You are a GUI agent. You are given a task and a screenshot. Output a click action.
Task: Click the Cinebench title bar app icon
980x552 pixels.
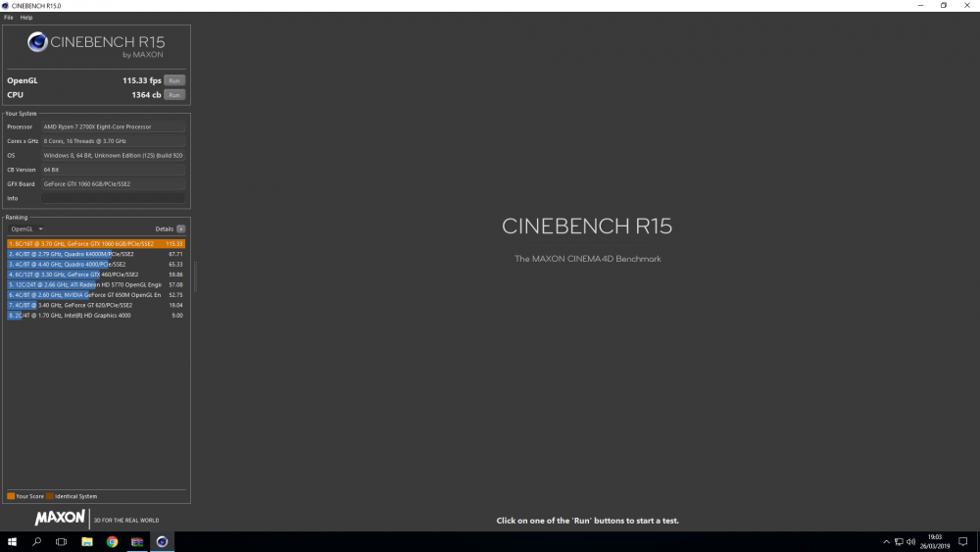(x=6, y=6)
